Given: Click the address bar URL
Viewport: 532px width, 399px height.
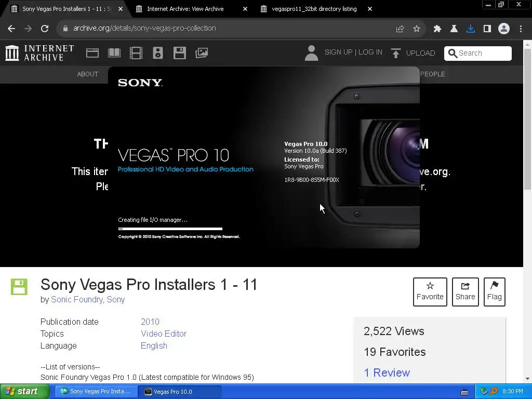Looking at the screenshot, I should 144,28.
